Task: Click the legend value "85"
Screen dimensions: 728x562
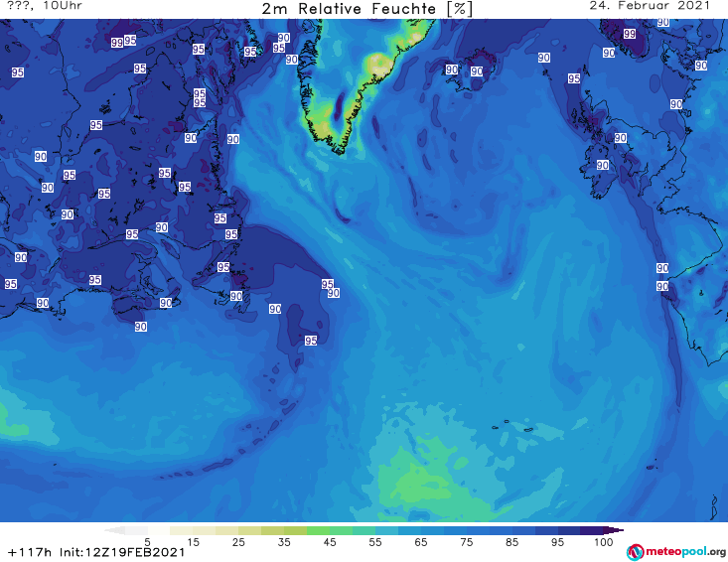Action: tap(511, 542)
